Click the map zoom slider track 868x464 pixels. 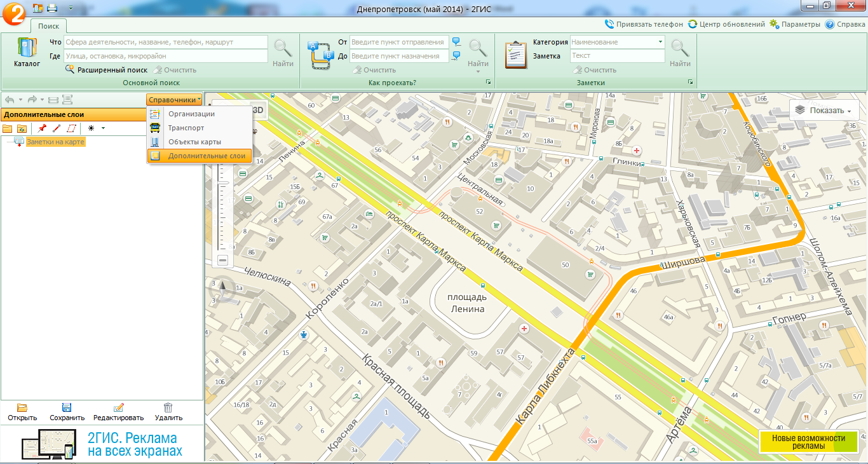tap(222, 203)
